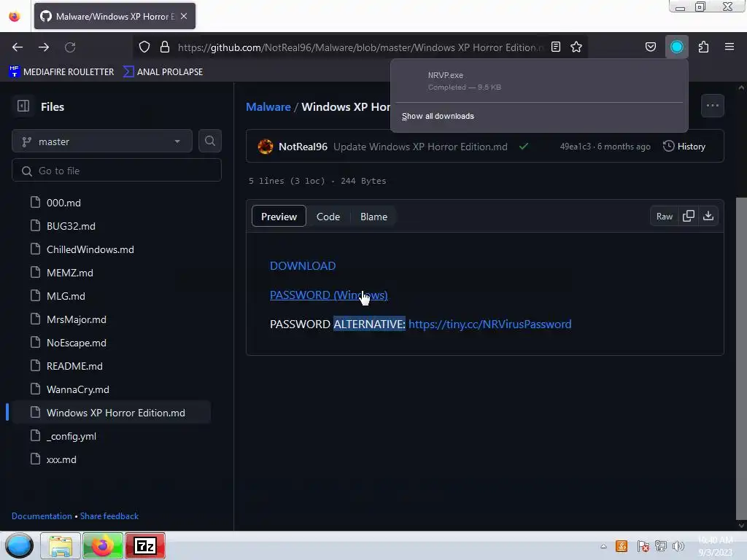Show hidden tray icons arrow

click(x=603, y=546)
